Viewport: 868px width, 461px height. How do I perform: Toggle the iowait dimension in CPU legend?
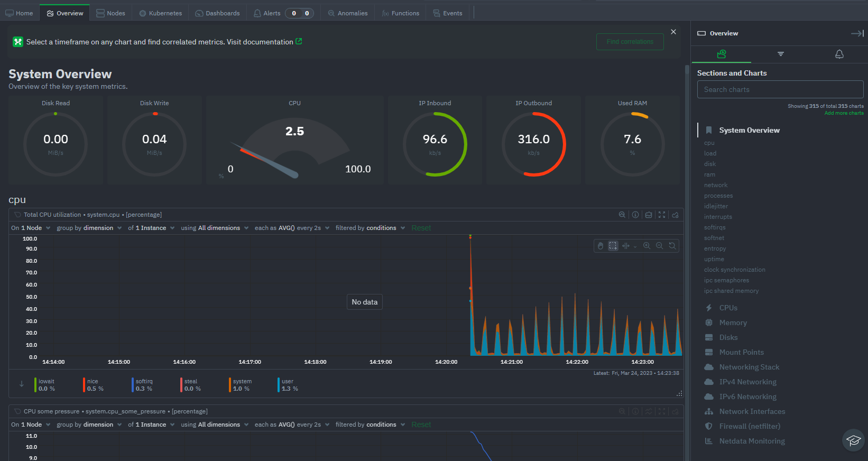tap(46, 385)
